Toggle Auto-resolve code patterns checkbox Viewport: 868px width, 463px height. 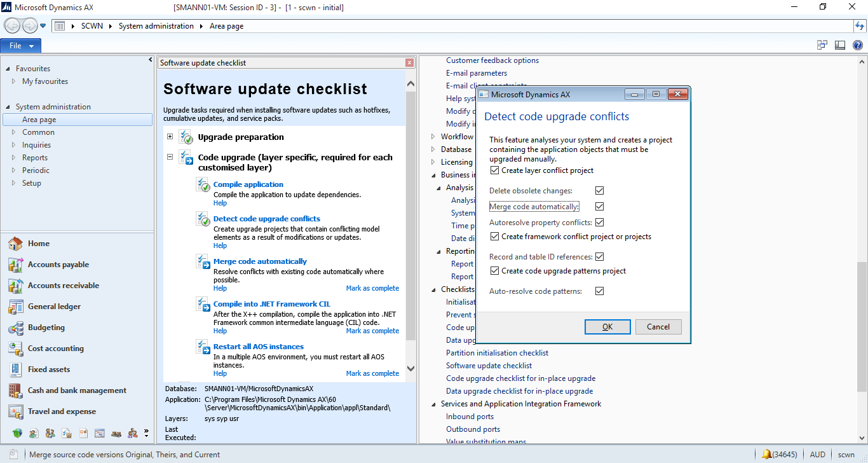click(x=599, y=291)
